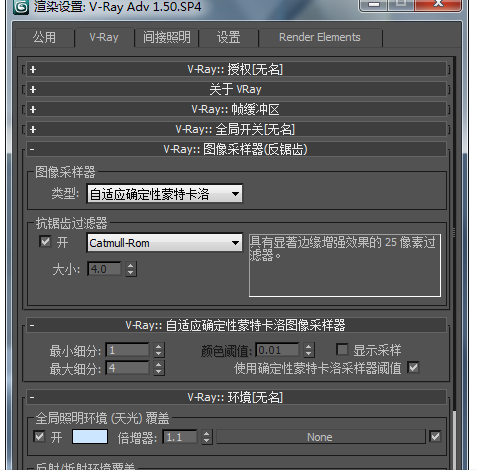The image size is (477, 470).
Task: Go to the 设置 tab
Action: click(228, 37)
